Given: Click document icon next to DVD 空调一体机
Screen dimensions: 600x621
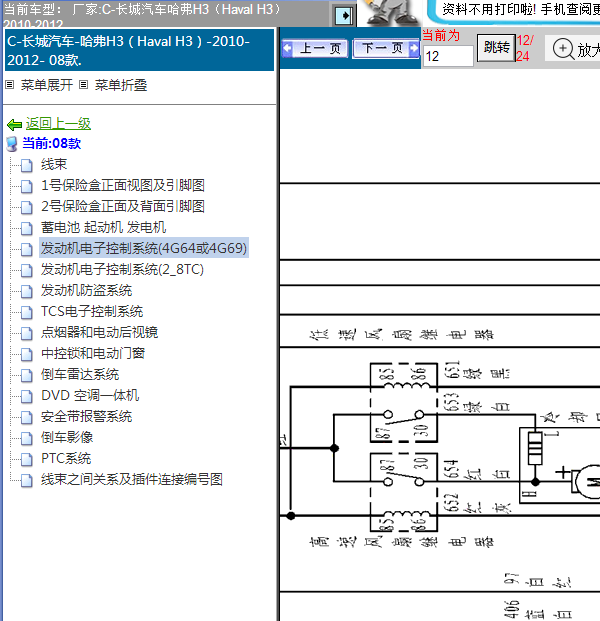Looking at the screenshot, I should pyautogui.click(x=27, y=396).
